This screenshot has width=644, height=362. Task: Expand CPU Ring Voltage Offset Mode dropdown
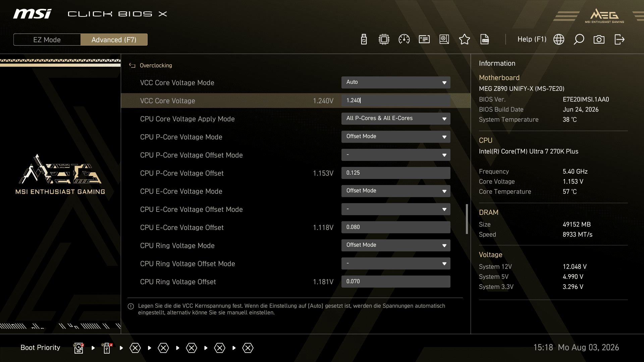click(x=396, y=263)
